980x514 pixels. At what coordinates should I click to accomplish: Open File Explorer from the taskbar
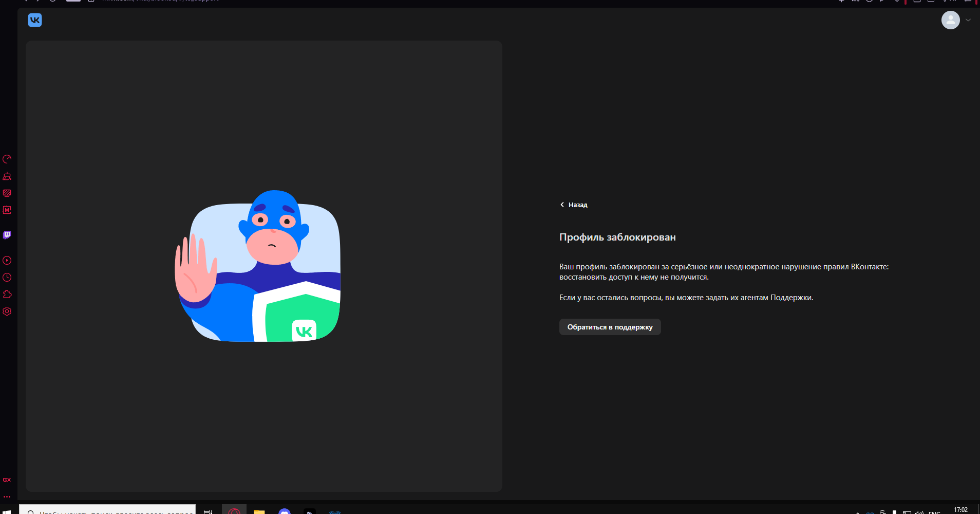tap(259, 511)
